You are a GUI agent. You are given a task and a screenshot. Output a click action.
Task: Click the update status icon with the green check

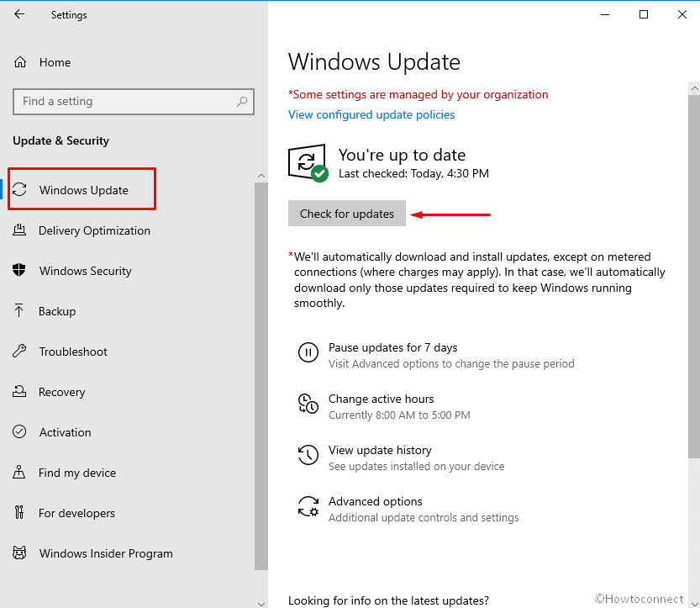coord(308,162)
